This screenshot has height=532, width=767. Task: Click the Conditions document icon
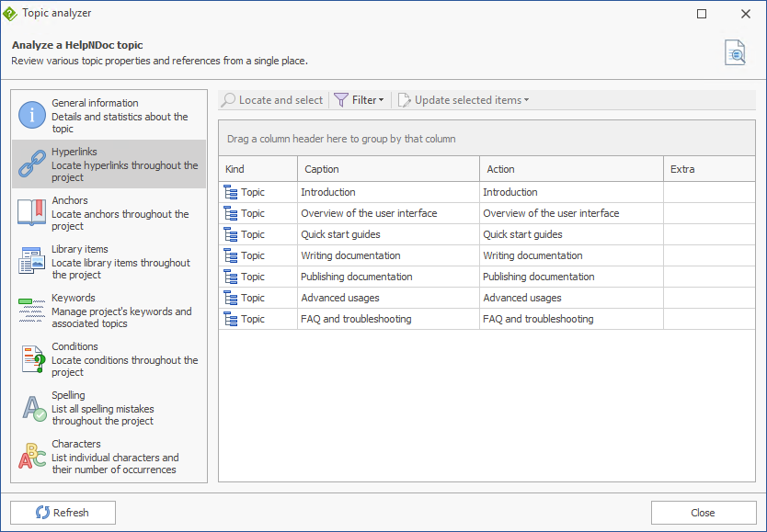(33, 359)
